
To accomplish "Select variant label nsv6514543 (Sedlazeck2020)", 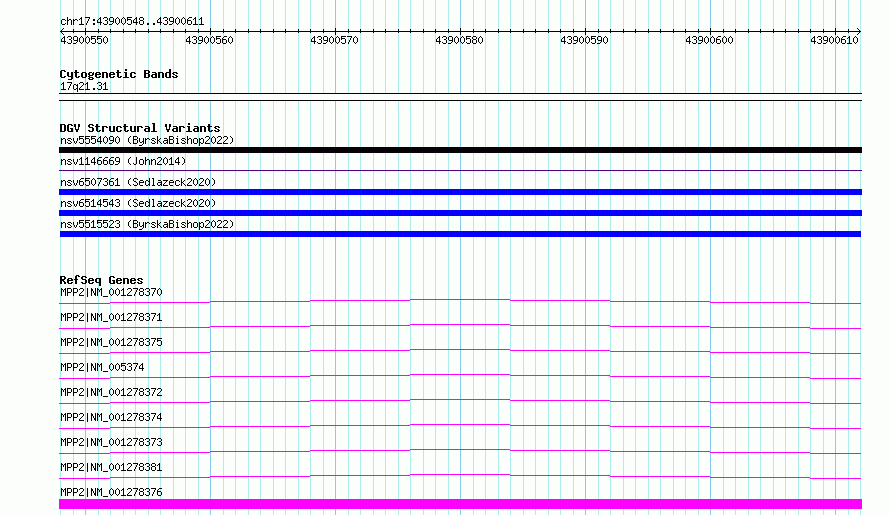I will [138, 203].
